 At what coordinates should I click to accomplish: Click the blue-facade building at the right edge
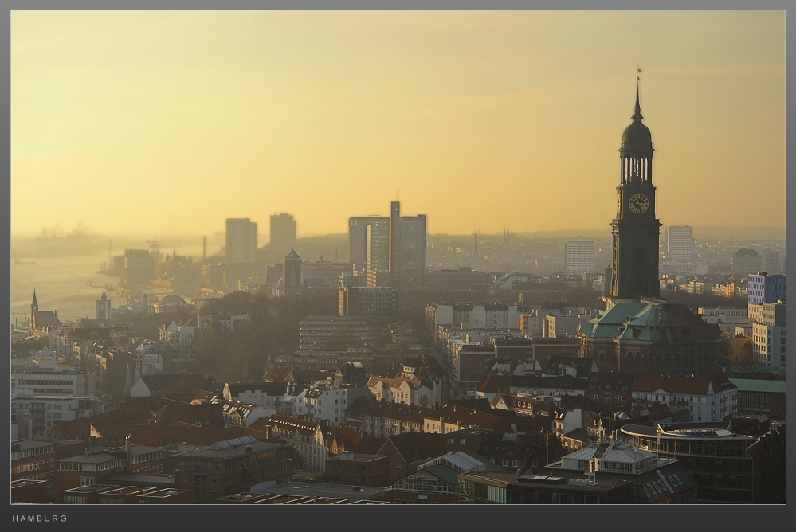(765, 288)
